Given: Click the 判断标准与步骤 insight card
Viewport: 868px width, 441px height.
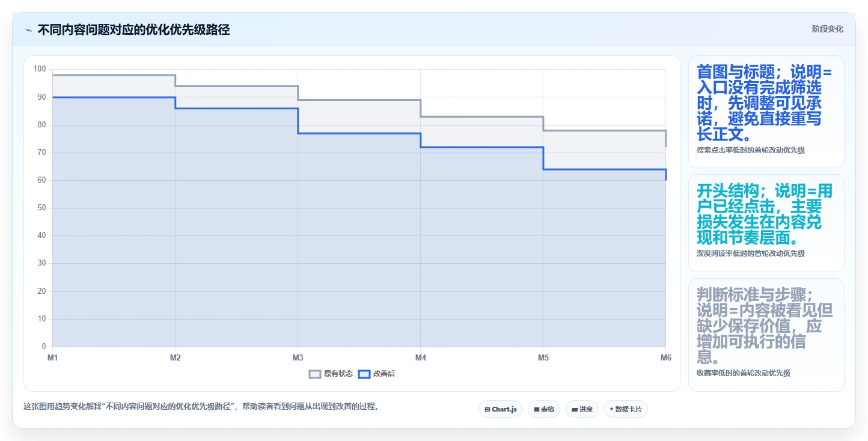Looking at the screenshot, I should (766, 335).
